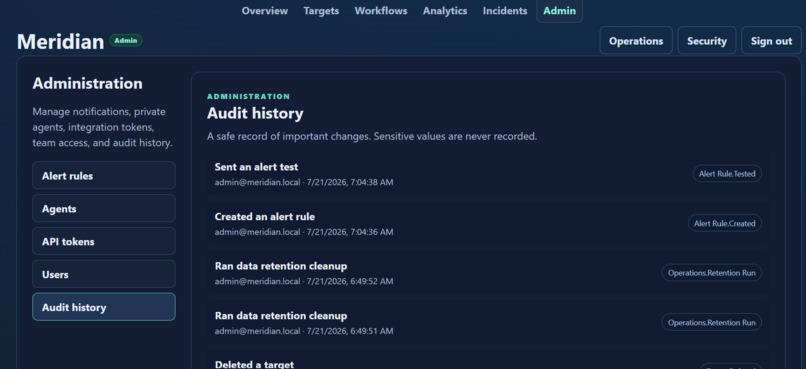Click the 6:49:52 AM timestamp line
This screenshot has width=806, height=369.
304,281
